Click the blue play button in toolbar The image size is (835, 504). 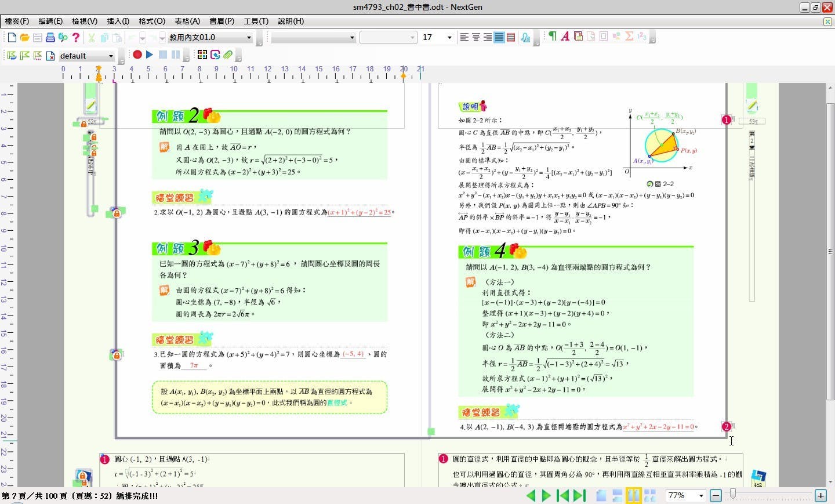(150, 55)
